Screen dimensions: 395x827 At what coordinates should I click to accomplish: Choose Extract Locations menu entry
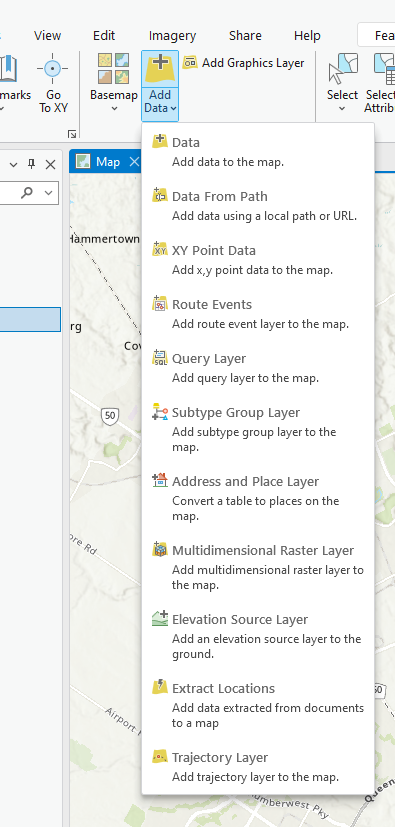point(258,706)
